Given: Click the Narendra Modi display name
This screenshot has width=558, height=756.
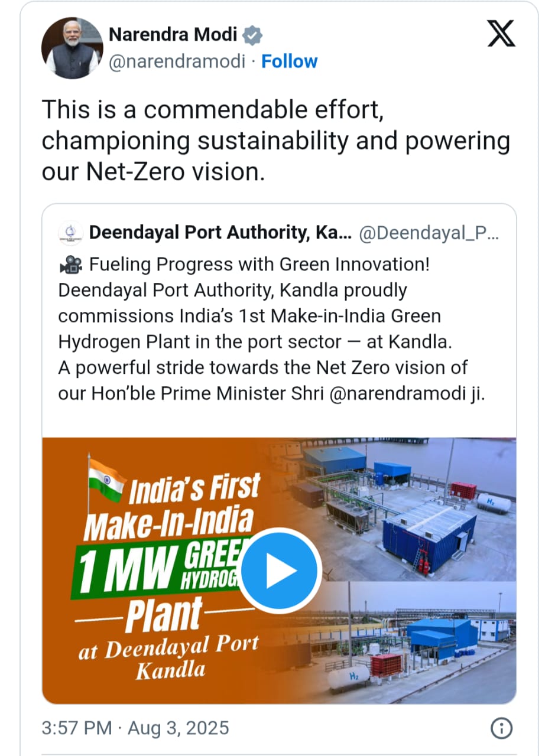Looking at the screenshot, I should pyautogui.click(x=173, y=35).
